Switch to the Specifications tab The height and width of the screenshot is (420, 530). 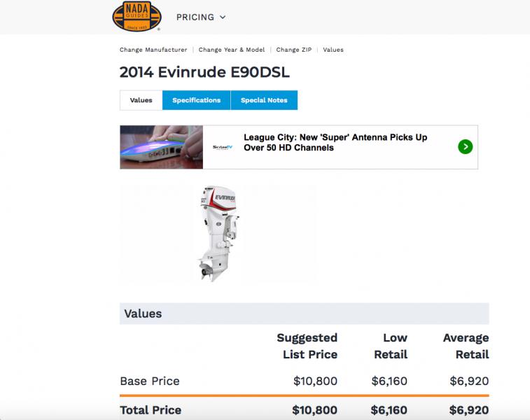196,100
